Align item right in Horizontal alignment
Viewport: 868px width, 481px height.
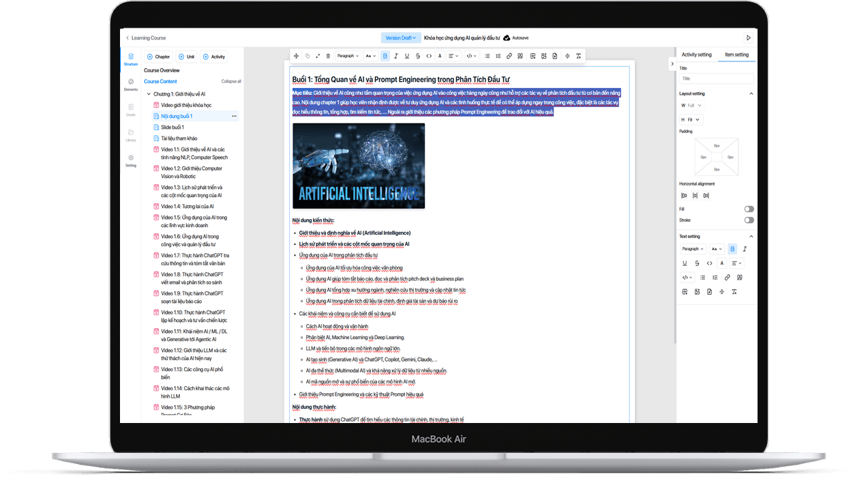[706, 196]
